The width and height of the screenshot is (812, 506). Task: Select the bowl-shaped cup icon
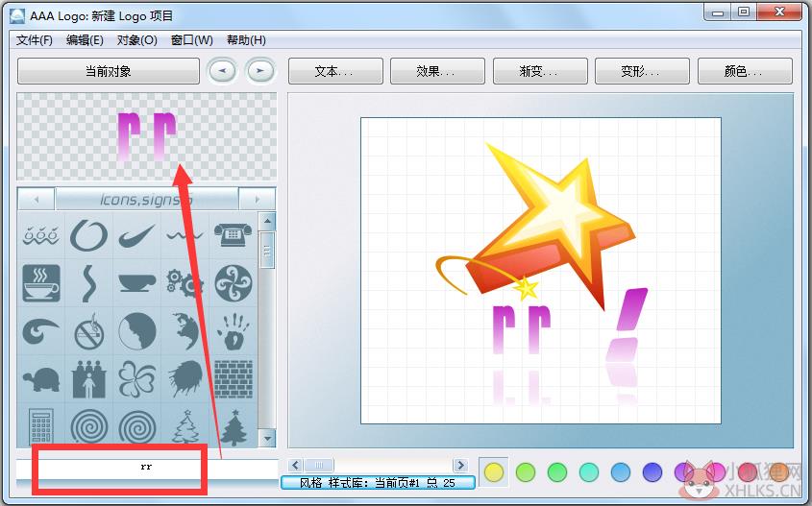136,283
